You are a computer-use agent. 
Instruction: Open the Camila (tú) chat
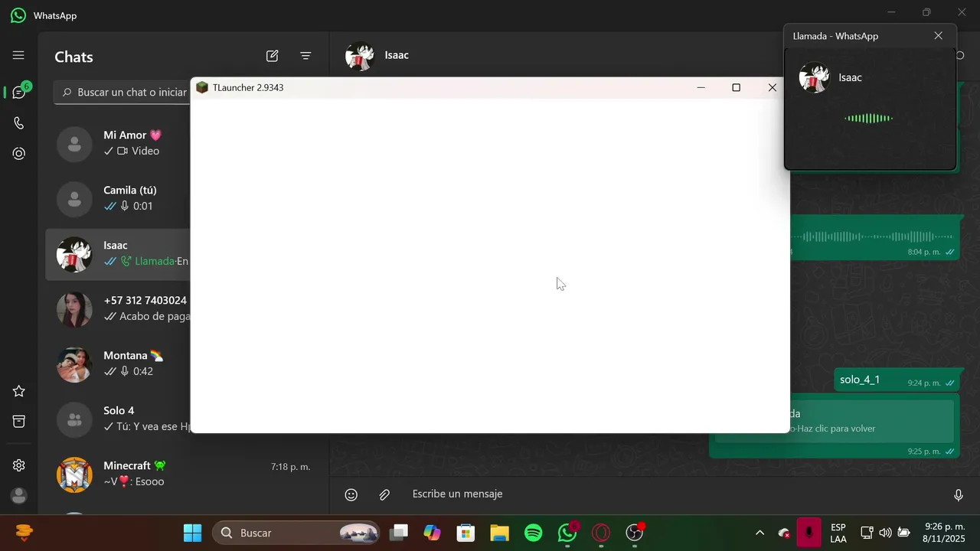(118, 198)
